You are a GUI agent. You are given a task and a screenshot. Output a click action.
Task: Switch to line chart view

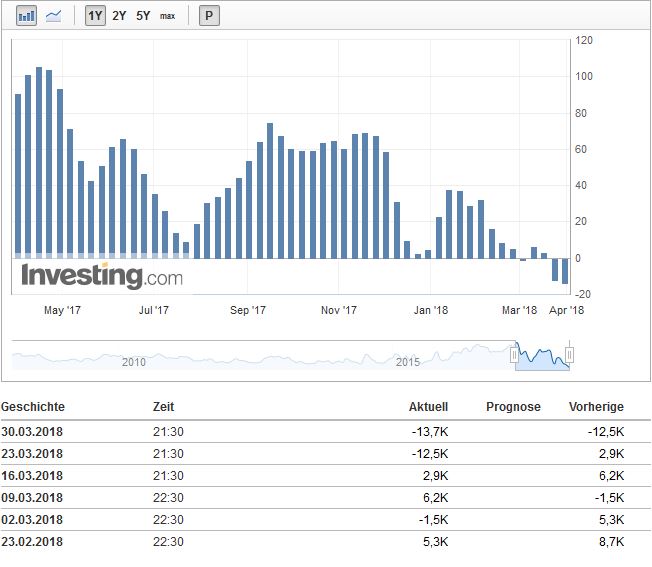coord(53,16)
